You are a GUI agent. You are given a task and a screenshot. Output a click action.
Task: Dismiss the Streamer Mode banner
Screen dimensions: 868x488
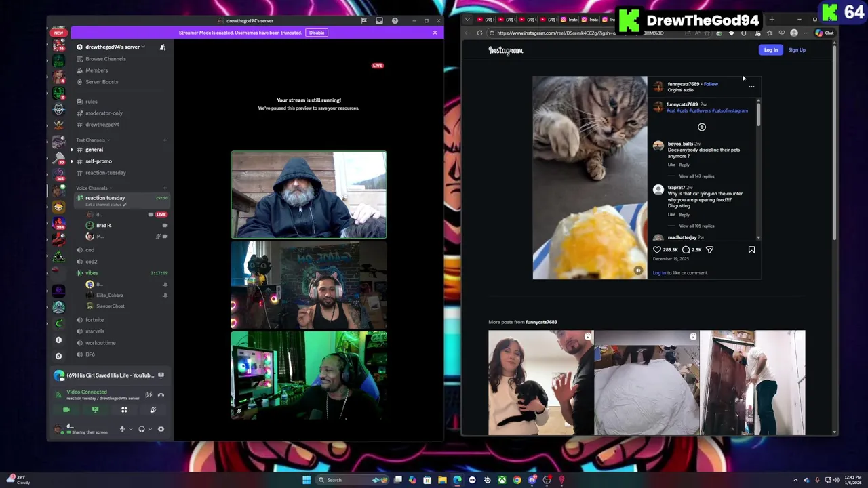pos(435,33)
